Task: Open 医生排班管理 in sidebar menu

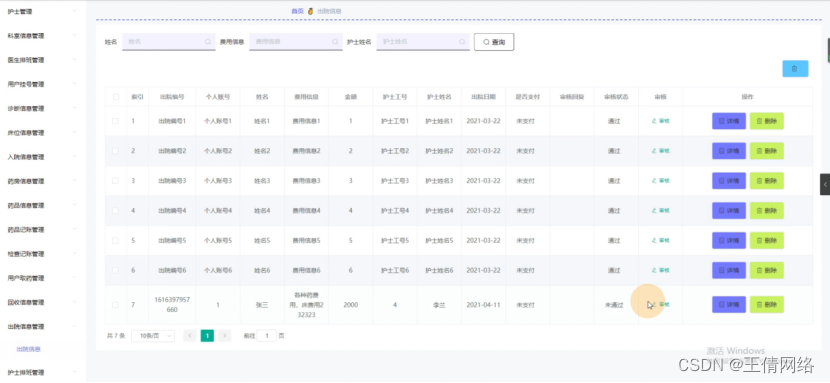Action: (42, 60)
